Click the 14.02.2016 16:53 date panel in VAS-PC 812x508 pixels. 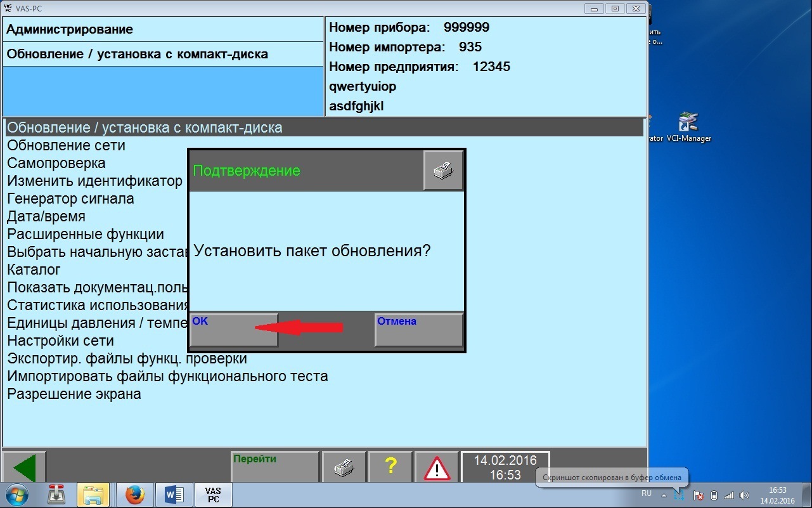click(x=505, y=467)
